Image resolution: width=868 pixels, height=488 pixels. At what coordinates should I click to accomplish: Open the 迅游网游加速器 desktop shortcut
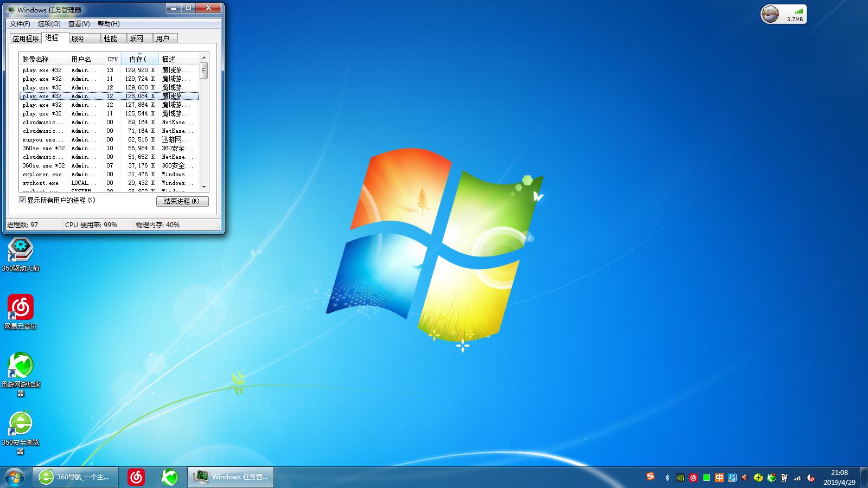21,375
